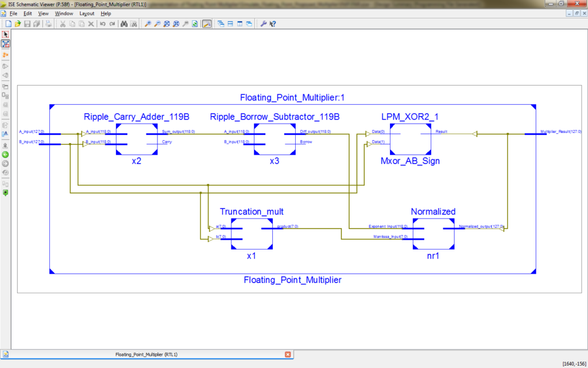Close the Floating_Point_Multiplier tab with red X
This screenshot has height=368, width=588.
tap(288, 354)
